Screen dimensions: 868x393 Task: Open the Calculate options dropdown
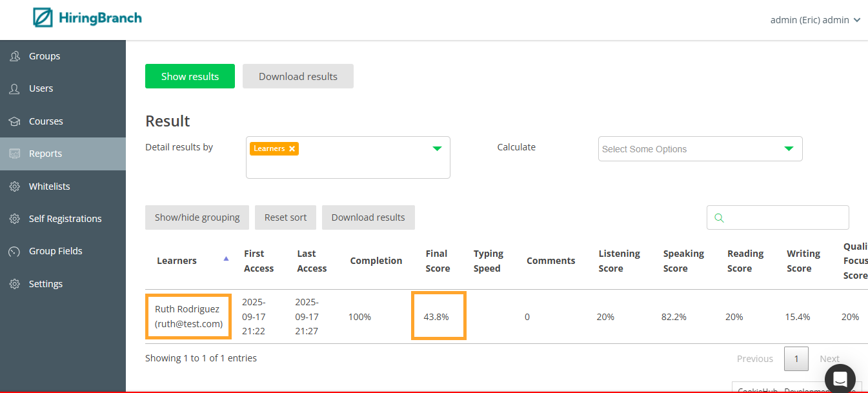click(788, 149)
